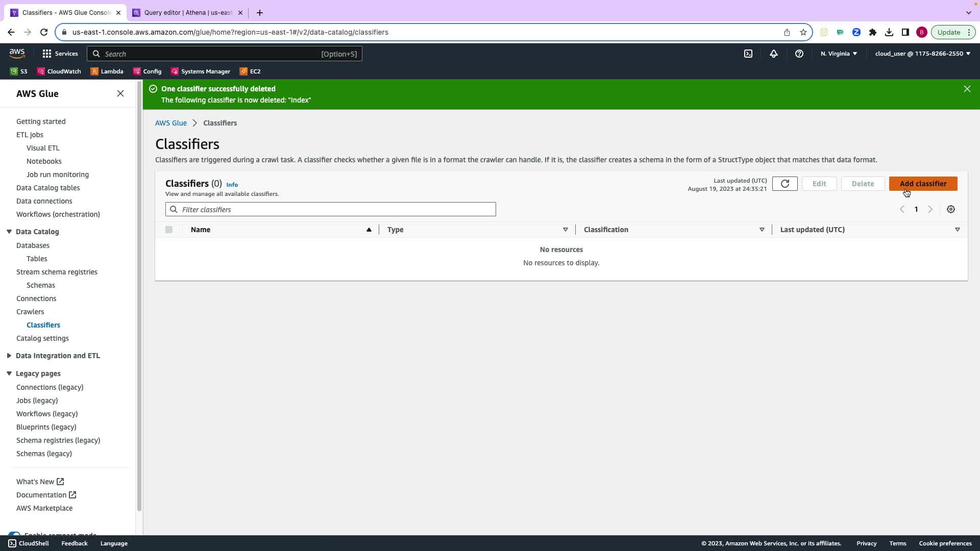Click the Filter classifiers search field
This screenshot has width=980, height=551.
(x=337, y=210)
